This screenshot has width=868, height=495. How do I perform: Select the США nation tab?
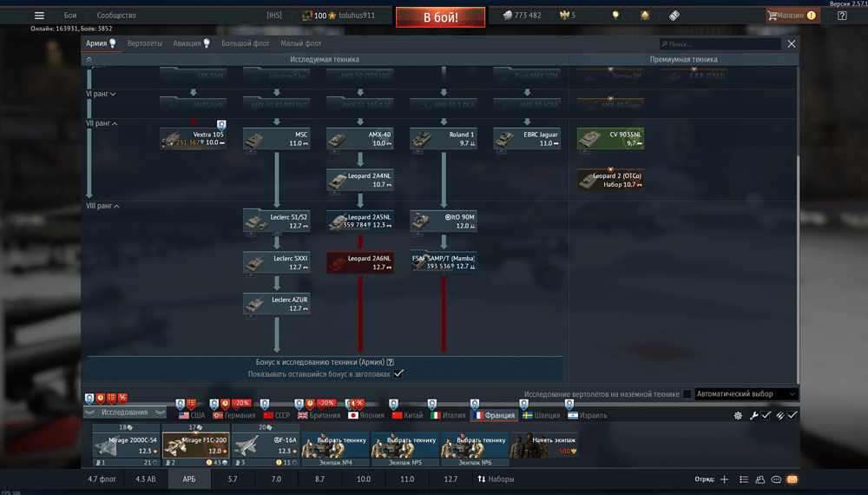coord(192,415)
